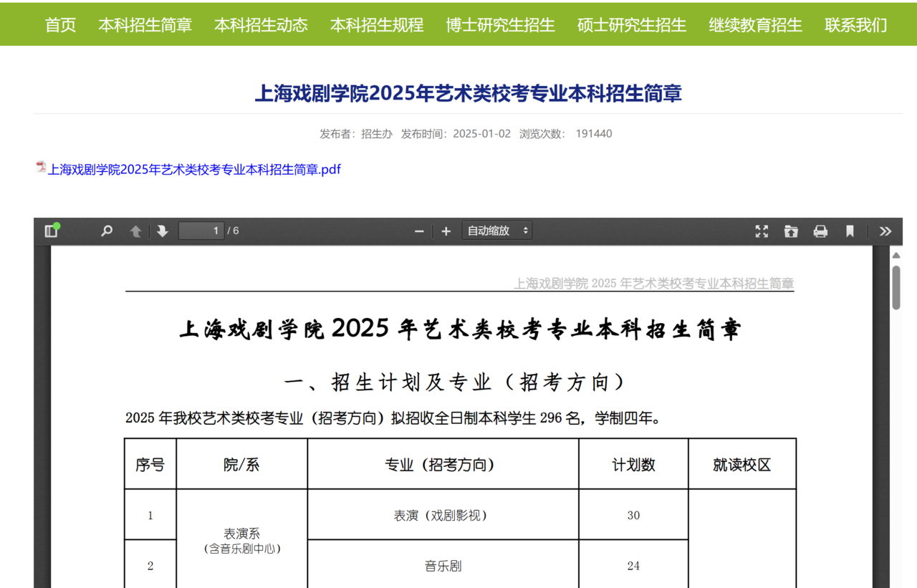This screenshot has width=917, height=588.
Task: Open 本科招生动态 menu item
Action: pos(261,24)
